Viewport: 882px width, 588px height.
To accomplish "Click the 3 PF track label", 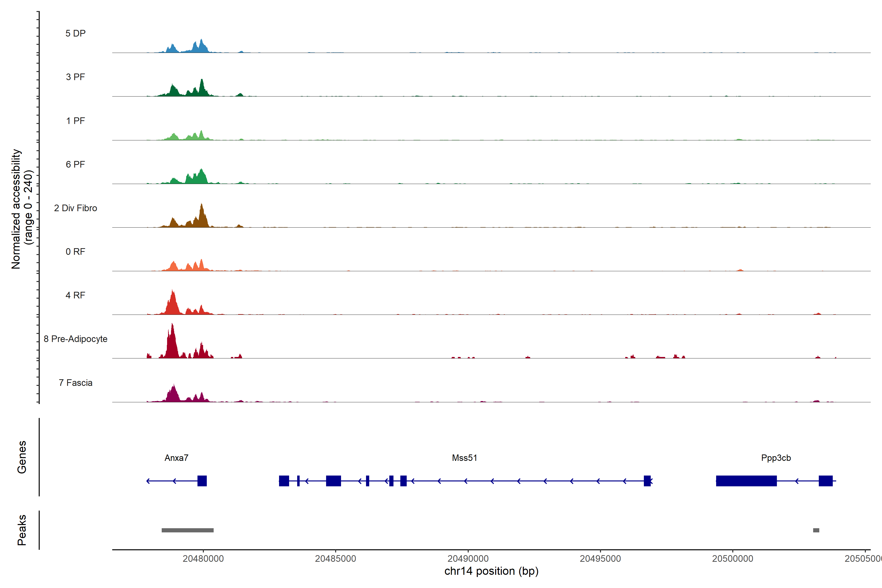I will point(75,77).
